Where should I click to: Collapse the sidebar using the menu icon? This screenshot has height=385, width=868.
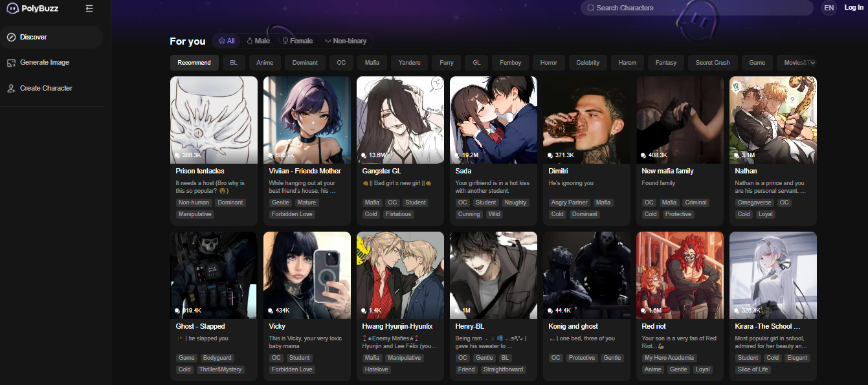pyautogui.click(x=89, y=8)
